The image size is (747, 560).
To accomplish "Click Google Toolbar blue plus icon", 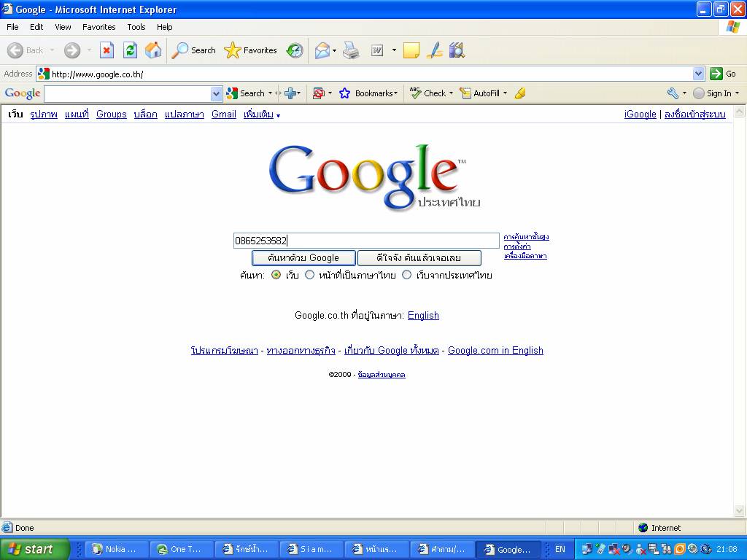I will 290,93.
